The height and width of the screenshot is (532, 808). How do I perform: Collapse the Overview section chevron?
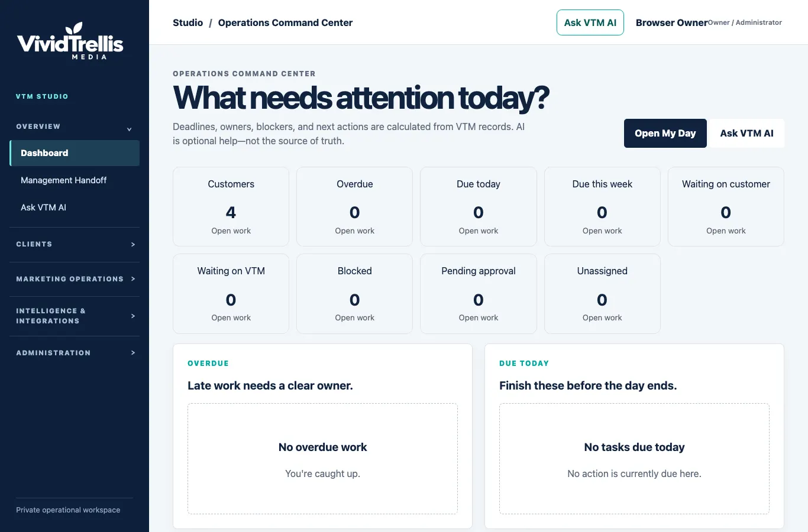(x=129, y=129)
